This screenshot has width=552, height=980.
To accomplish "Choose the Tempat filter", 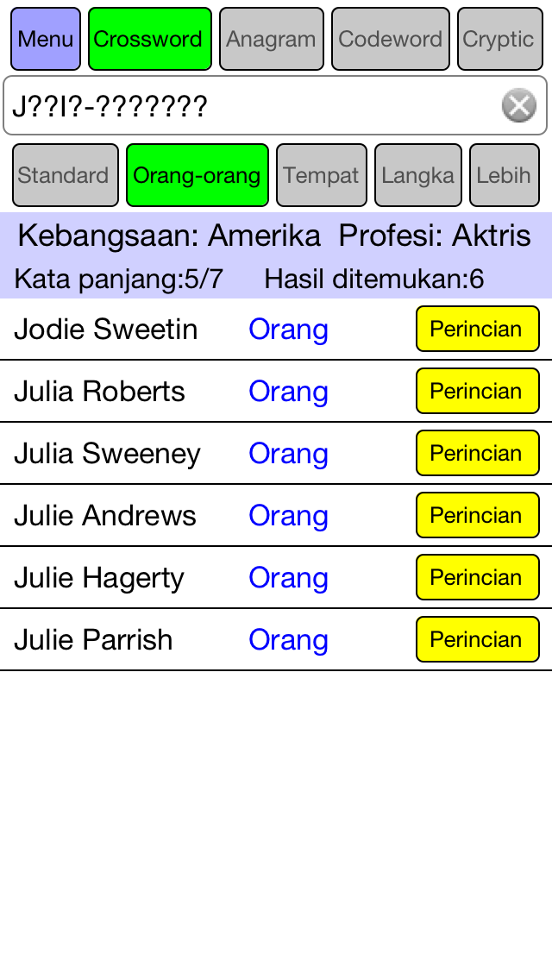I will [322, 175].
